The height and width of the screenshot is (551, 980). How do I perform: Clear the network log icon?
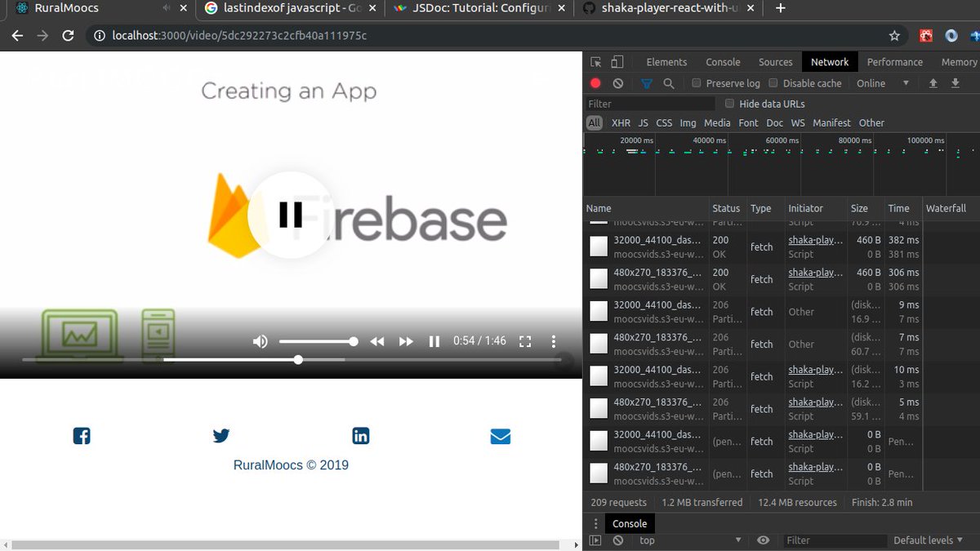tap(618, 83)
